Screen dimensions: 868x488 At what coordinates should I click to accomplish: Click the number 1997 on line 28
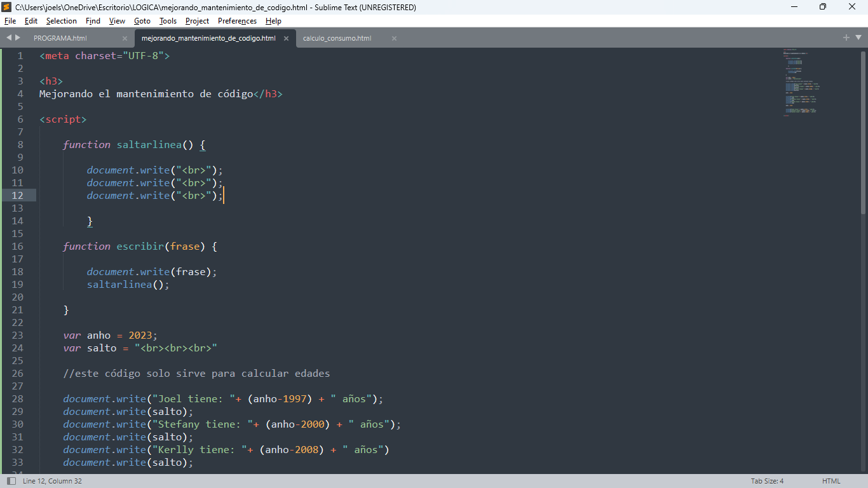tap(295, 399)
